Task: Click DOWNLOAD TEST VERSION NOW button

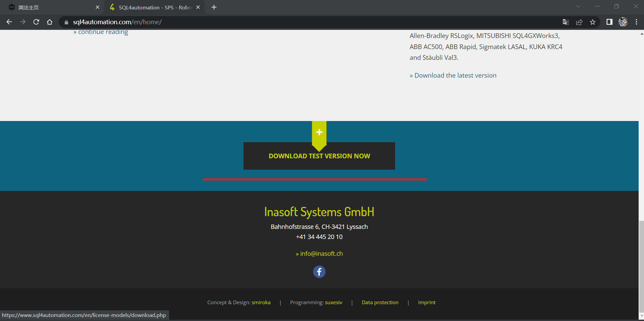Action: [x=319, y=156]
